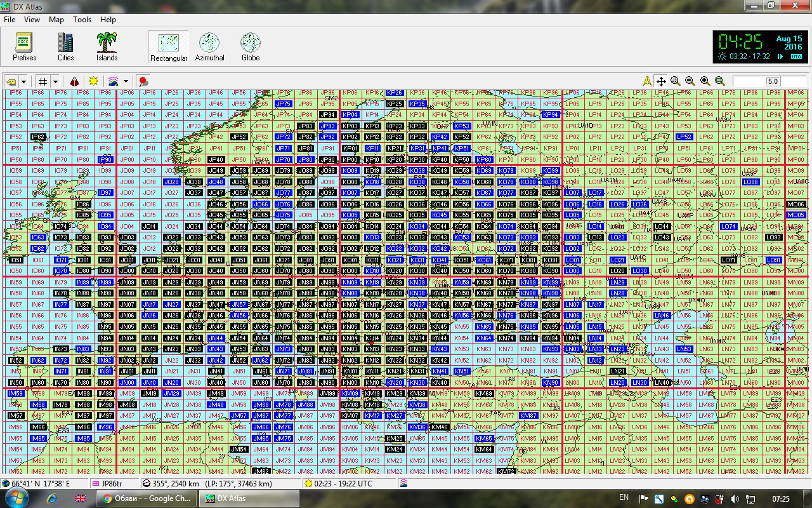Open the grid options dropdown arrow
812x508 pixels.
pyautogui.click(x=56, y=81)
